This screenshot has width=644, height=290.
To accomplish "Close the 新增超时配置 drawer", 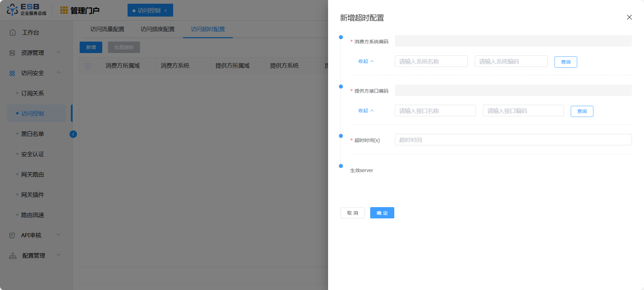I will (629, 17).
